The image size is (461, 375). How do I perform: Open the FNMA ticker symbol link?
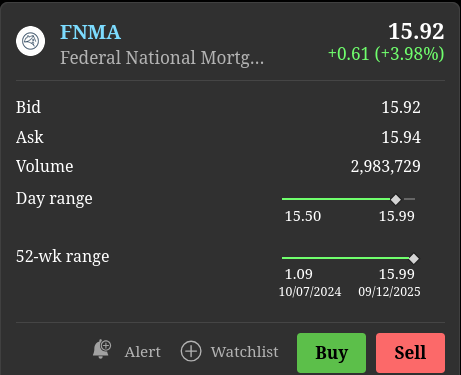[x=90, y=32]
